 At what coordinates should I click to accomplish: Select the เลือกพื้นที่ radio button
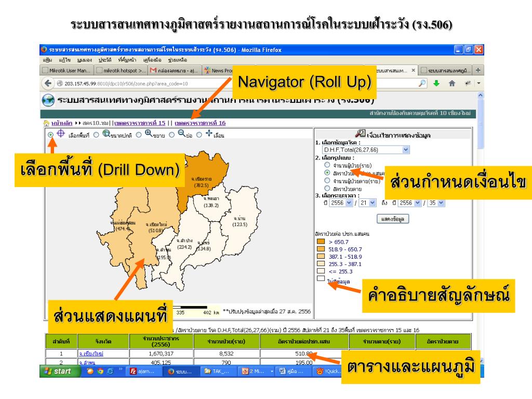tap(50, 135)
